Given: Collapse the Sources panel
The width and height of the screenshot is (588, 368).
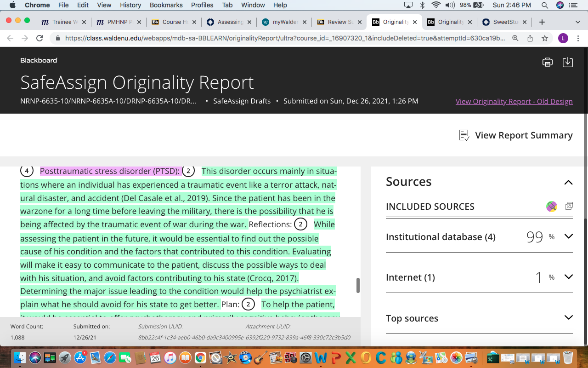Looking at the screenshot, I should click(x=568, y=182).
